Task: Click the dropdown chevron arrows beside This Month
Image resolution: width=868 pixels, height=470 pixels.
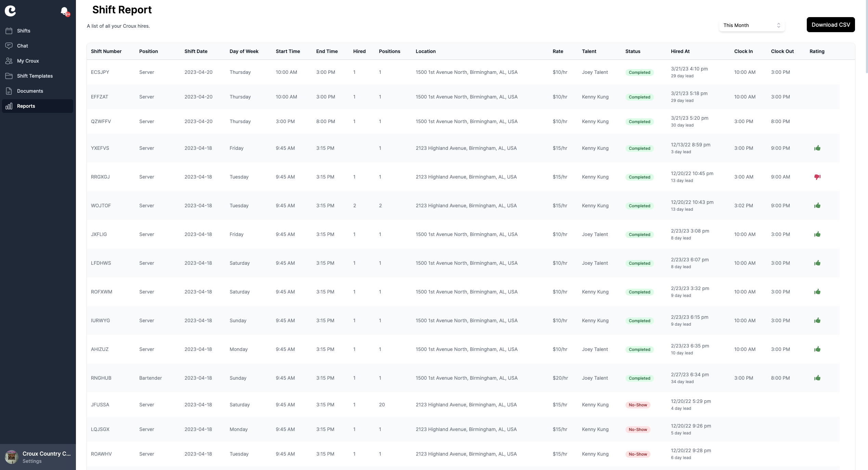Action: [x=778, y=25]
